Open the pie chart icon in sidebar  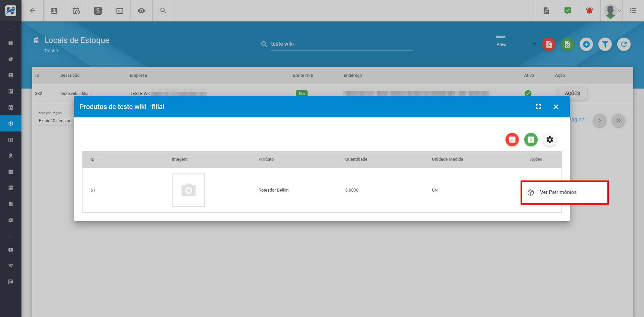[x=11, y=59]
